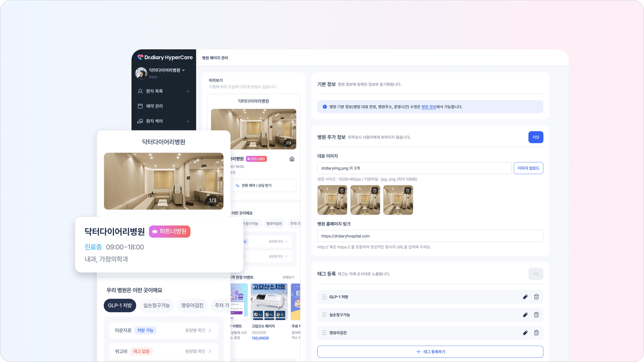Expand the 환자 케어 menu chevron
The width and height of the screenshot is (644, 362).
coord(188,121)
